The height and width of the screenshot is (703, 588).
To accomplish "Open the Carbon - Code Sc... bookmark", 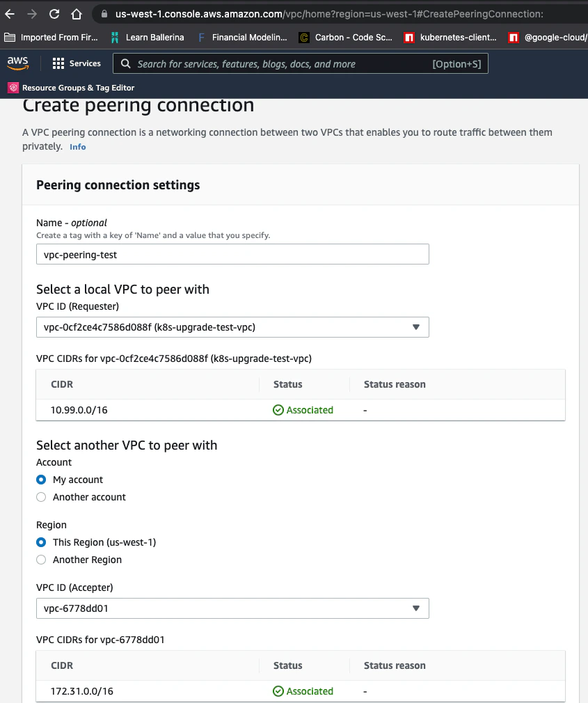I will pos(345,38).
